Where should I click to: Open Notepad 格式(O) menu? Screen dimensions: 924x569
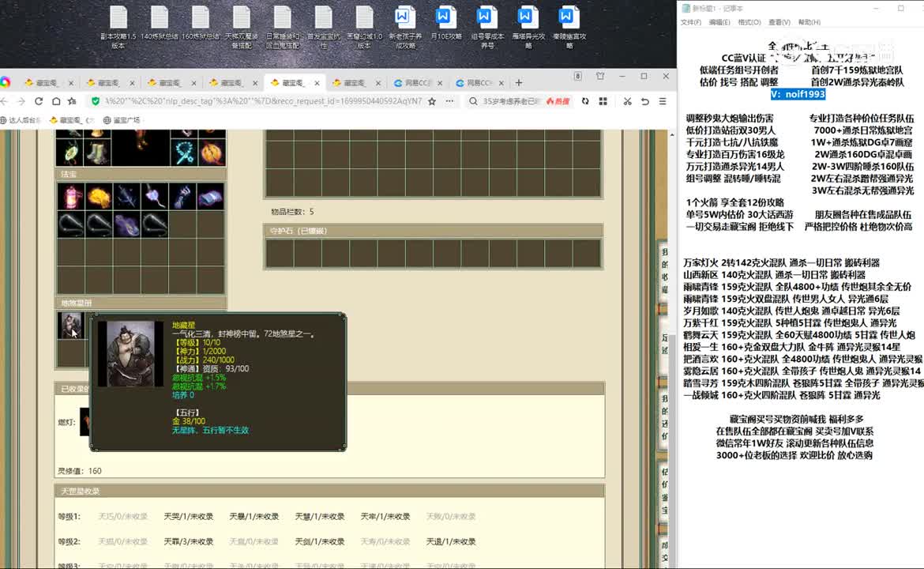click(749, 22)
